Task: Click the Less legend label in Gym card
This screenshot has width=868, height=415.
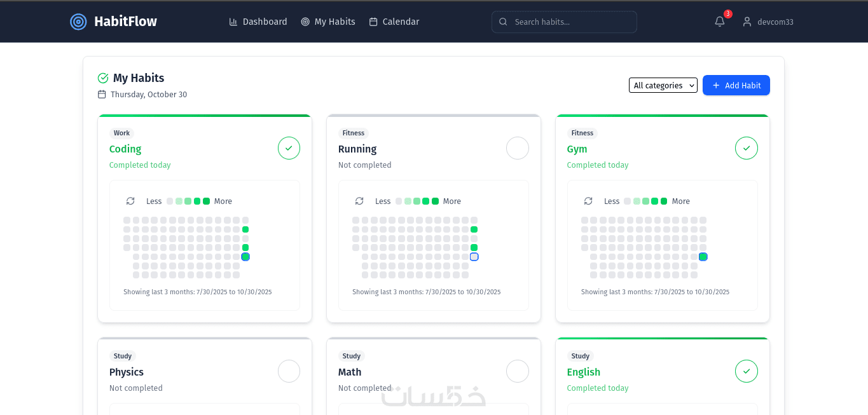Action: 612,201
